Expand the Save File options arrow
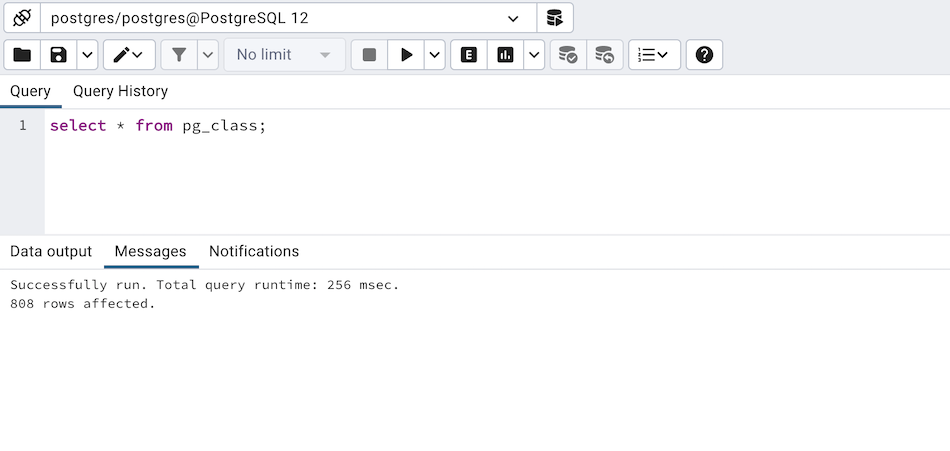Viewport: 950px width, 451px height. (x=87, y=55)
